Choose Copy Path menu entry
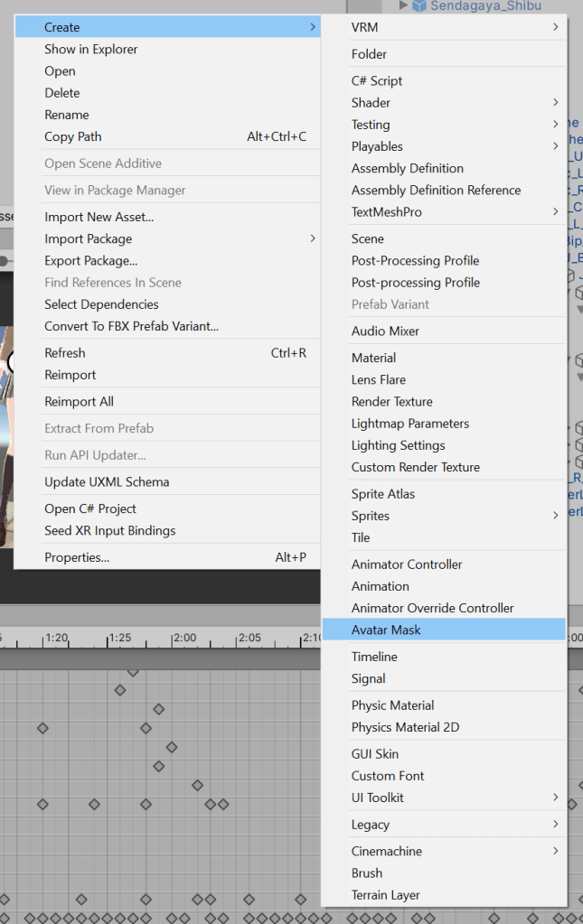This screenshot has height=924, width=583. pyautogui.click(x=73, y=136)
